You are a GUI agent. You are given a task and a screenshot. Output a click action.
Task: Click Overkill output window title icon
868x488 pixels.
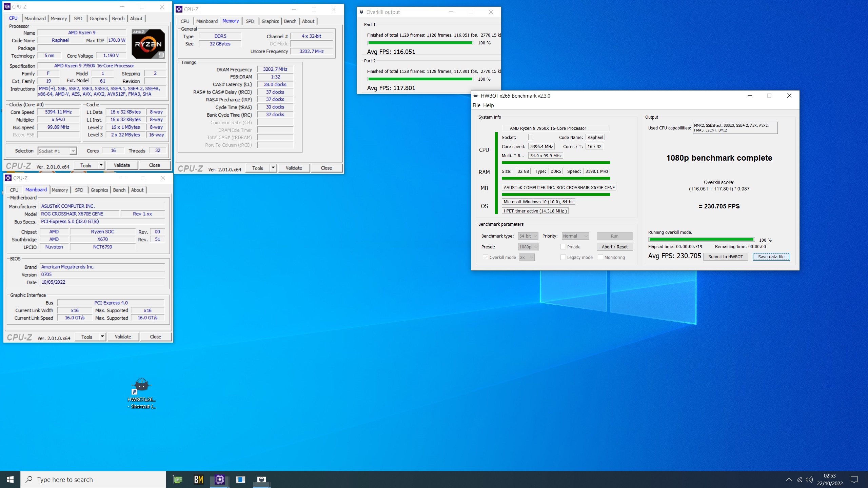pyautogui.click(x=361, y=12)
